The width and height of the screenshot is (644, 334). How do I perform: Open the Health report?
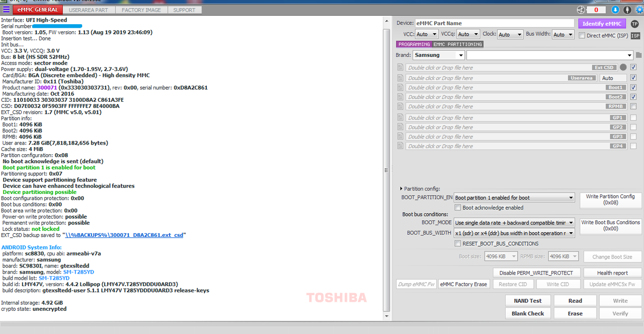(x=612, y=273)
